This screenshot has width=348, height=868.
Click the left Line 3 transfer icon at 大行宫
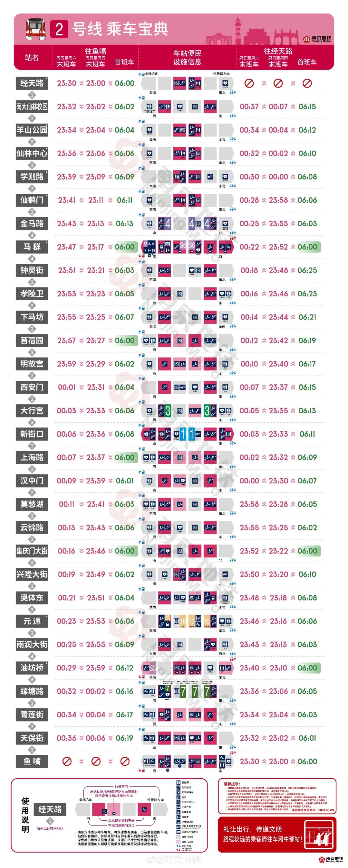tap(165, 410)
